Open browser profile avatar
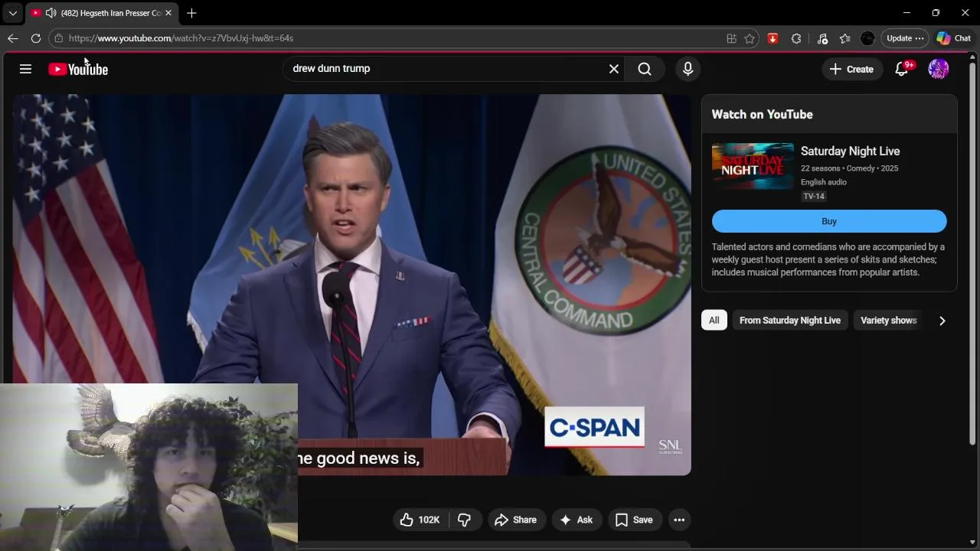Screen dimensions: 980x551 [x=867, y=38]
